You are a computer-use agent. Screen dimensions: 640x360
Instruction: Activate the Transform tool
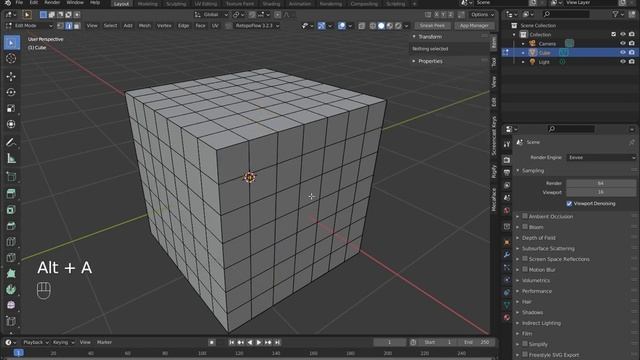(x=11, y=124)
